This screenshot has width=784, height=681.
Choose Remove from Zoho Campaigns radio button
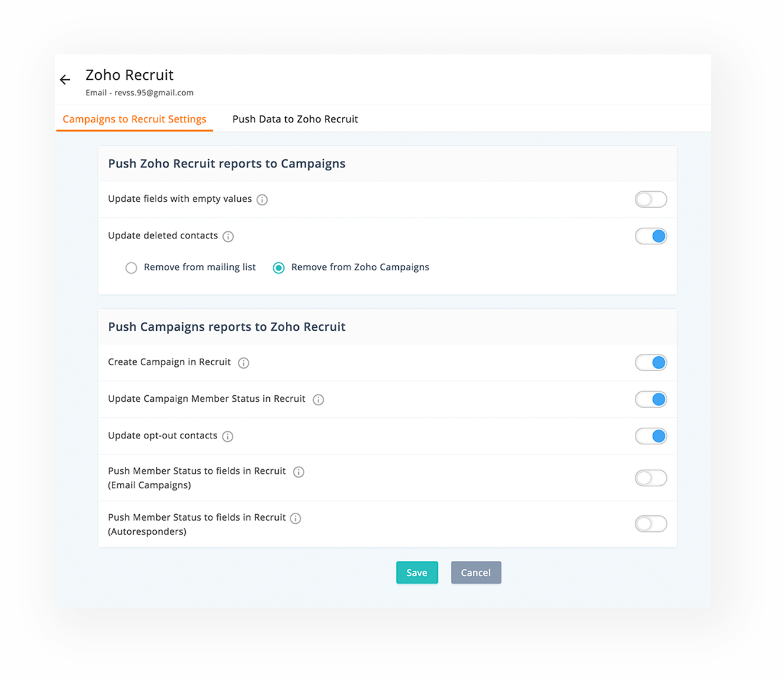click(x=279, y=268)
